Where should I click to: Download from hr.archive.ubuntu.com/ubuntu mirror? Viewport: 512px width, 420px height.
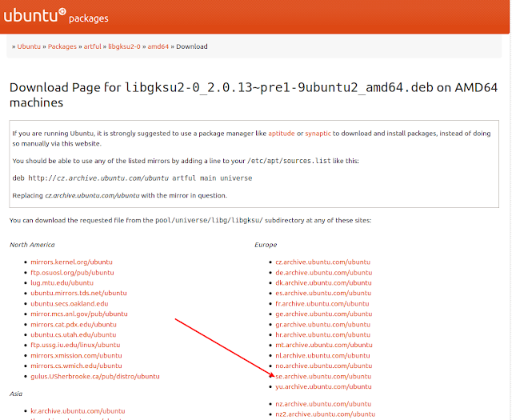coord(323,334)
